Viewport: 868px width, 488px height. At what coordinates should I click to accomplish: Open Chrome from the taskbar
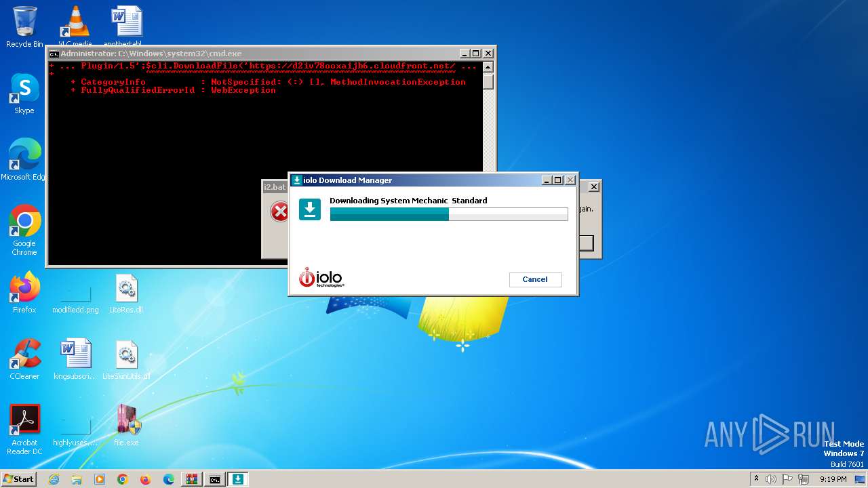[123, 479]
